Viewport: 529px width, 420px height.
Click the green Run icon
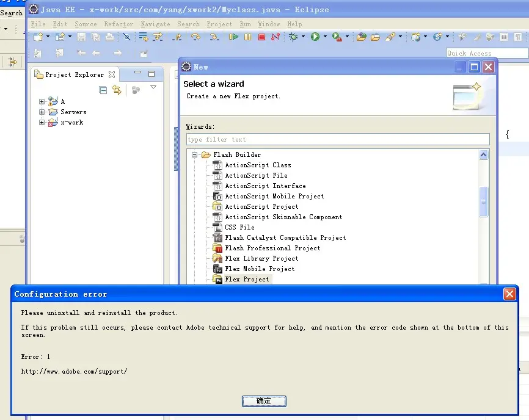(x=315, y=37)
